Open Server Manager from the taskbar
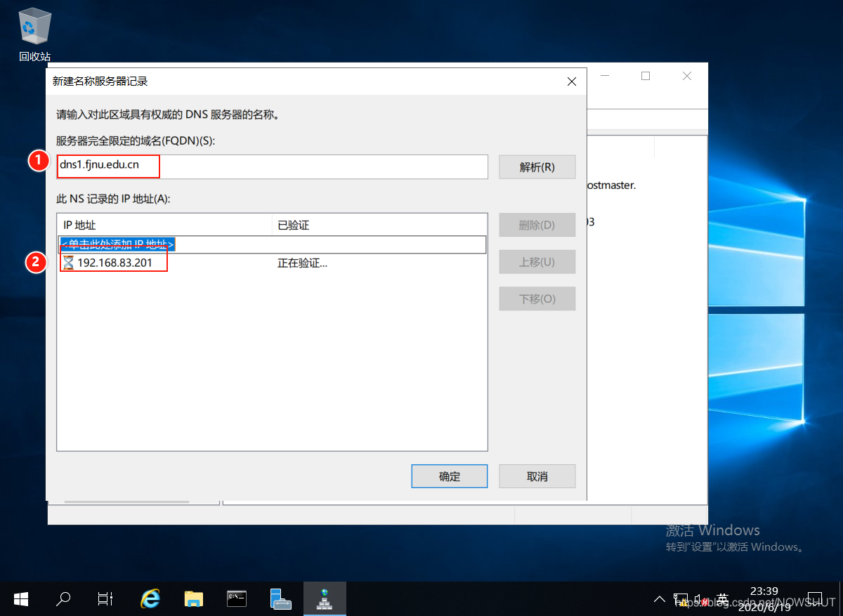The image size is (843, 616). click(280, 598)
